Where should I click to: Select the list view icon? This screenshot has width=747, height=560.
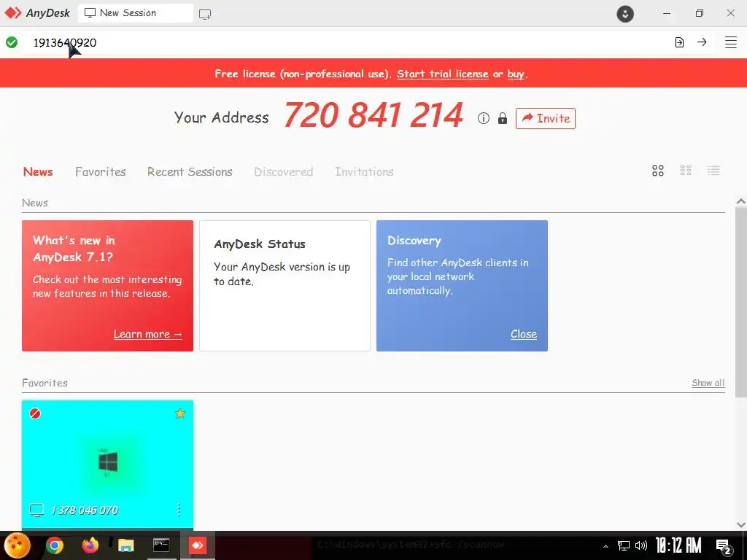point(713,171)
